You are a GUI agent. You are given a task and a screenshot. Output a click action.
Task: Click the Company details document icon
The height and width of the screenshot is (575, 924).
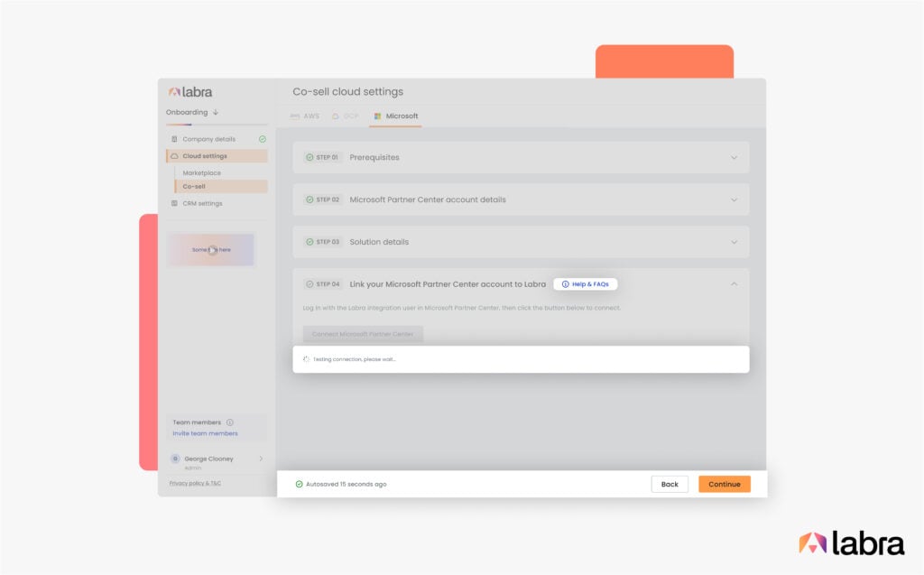pos(174,139)
